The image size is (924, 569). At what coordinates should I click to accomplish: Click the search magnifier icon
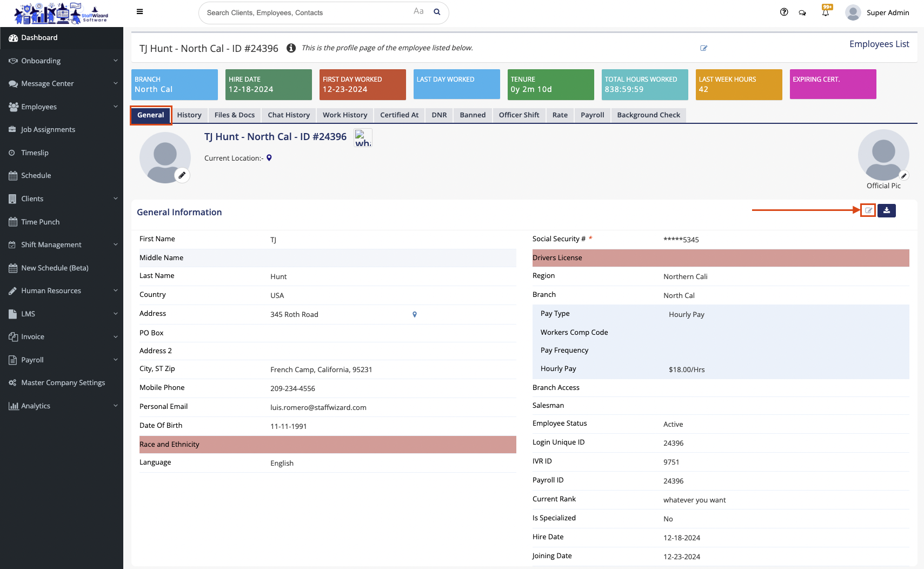[x=437, y=12]
